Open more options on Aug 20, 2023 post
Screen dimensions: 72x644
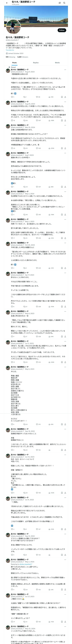[x=65, y=102]
